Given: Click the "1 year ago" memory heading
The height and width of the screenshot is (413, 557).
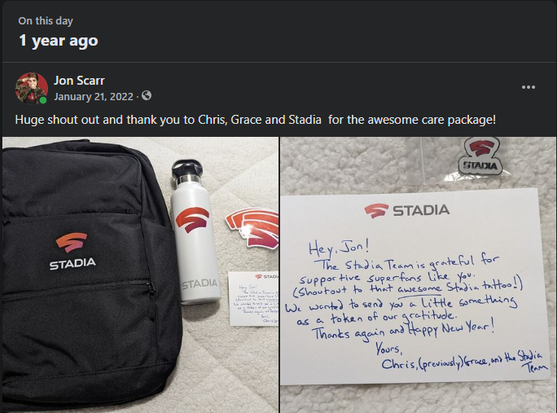Looking at the screenshot, I should (58, 40).
